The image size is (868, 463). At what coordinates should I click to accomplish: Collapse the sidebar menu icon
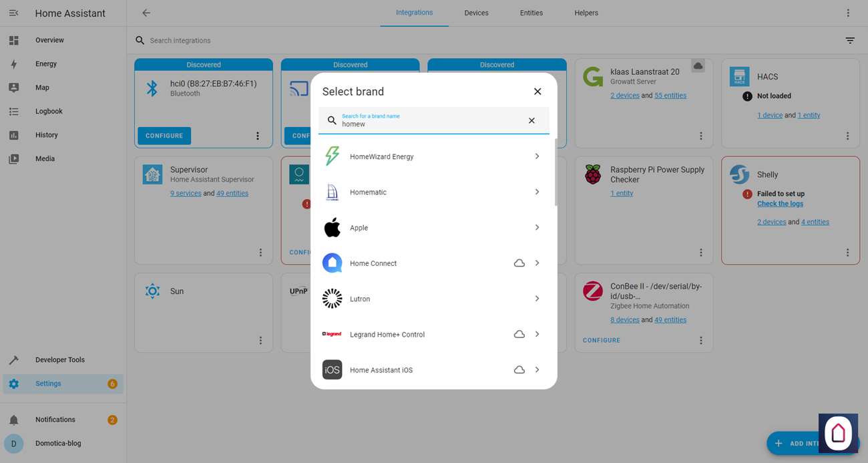13,13
